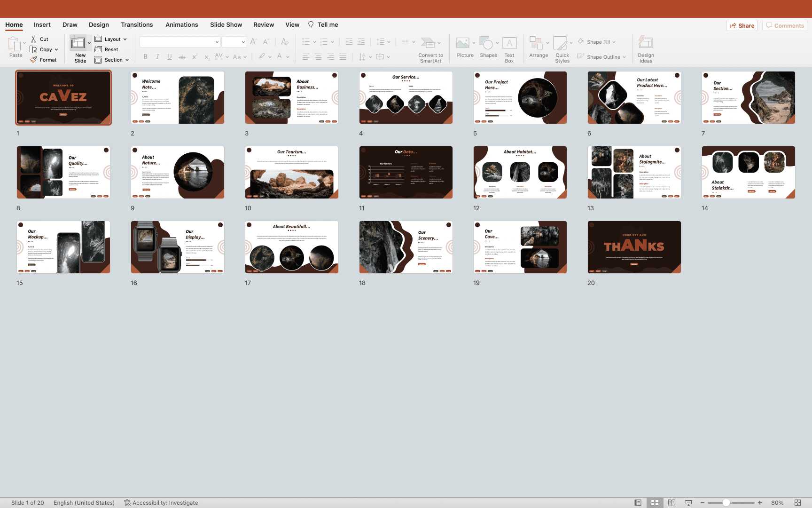Open Design Ideas panel
812x508 pixels.
(x=646, y=44)
